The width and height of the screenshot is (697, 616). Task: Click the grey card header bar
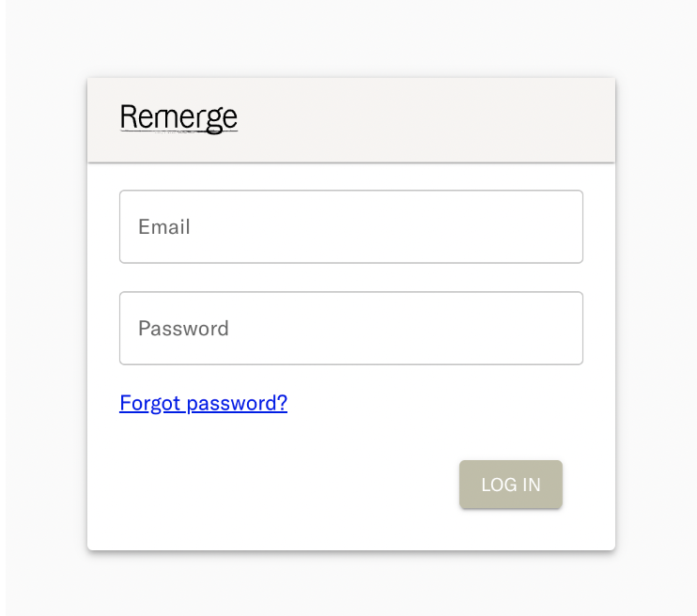423,120
